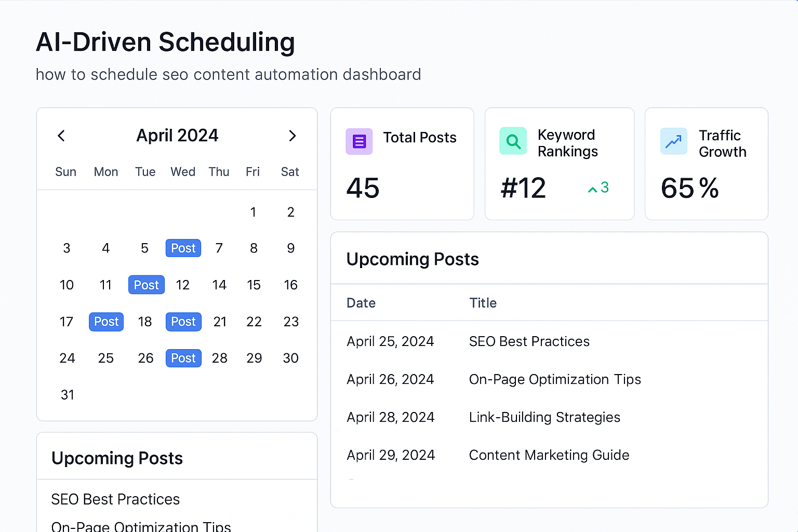Open On-Page Optimization Tips dated April 26

coord(554,379)
